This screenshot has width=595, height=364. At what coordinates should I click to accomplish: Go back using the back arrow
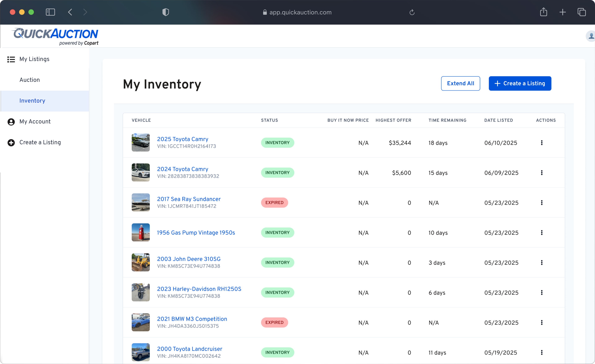(70, 12)
